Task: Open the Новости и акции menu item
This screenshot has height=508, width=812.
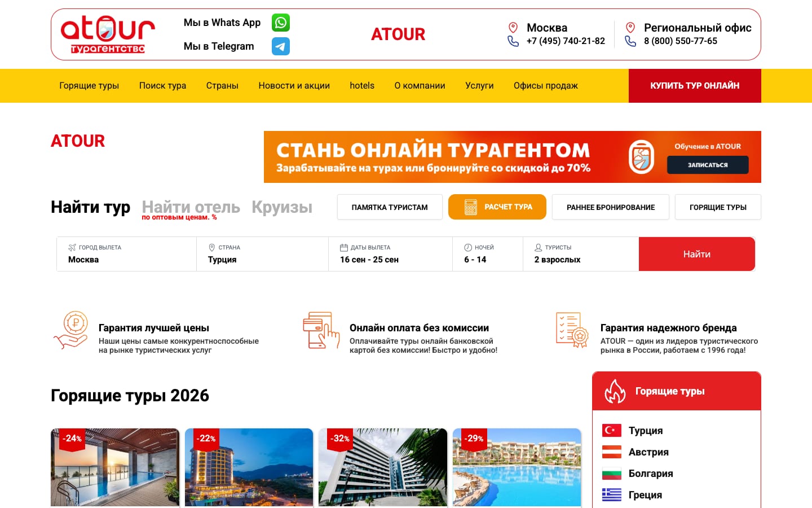Action: (294, 86)
